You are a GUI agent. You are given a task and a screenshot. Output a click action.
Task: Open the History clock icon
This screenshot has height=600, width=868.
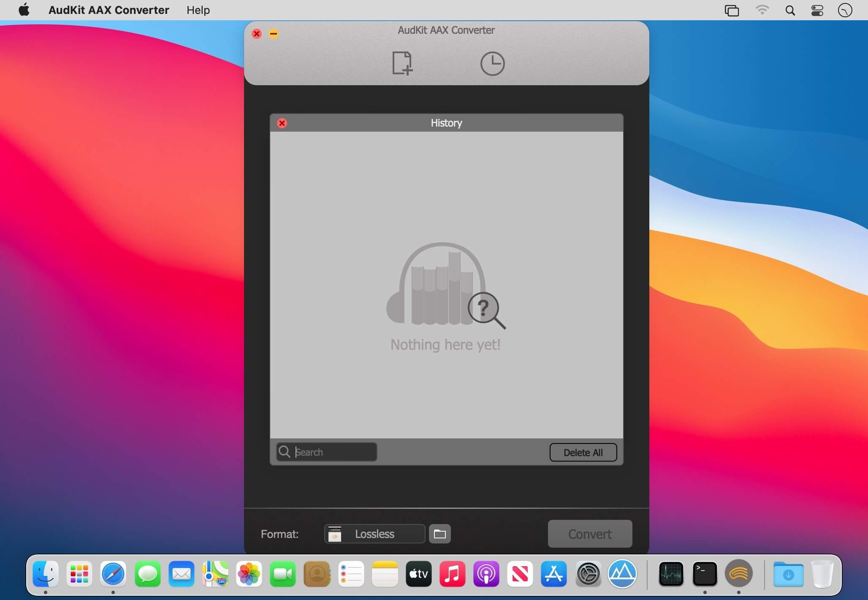click(492, 64)
